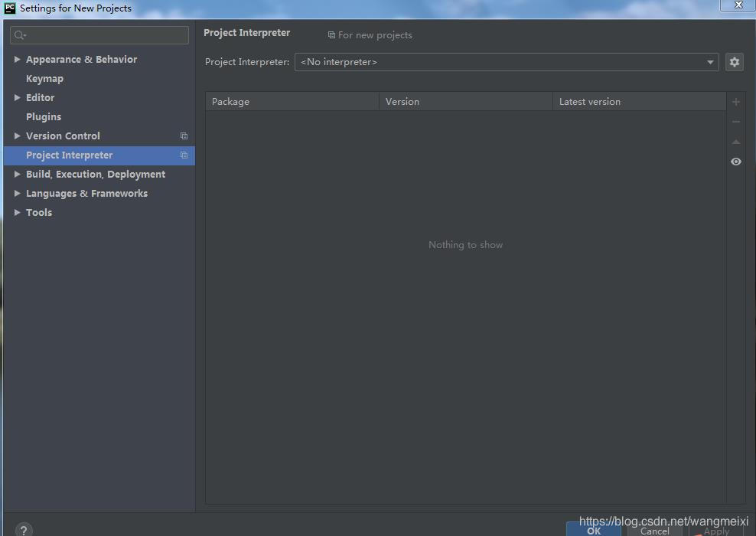Sort by Package column header
The width and height of the screenshot is (756, 536).
[x=292, y=102]
